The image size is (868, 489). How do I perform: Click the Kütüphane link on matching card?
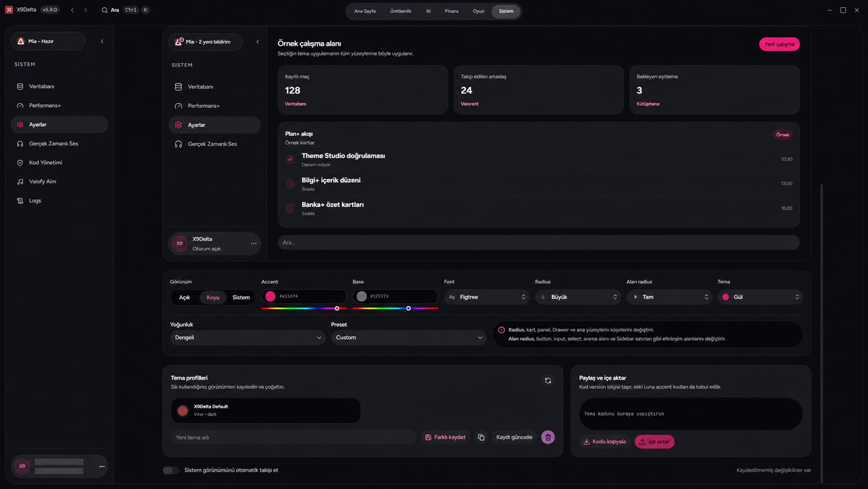pyautogui.click(x=648, y=104)
